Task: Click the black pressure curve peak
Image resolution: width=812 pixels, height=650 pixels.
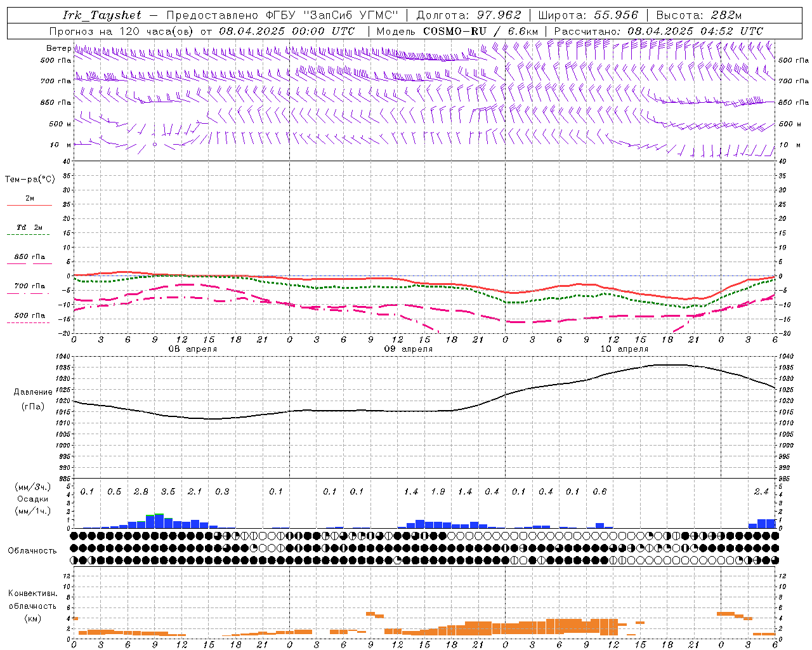Action: point(672,365)
